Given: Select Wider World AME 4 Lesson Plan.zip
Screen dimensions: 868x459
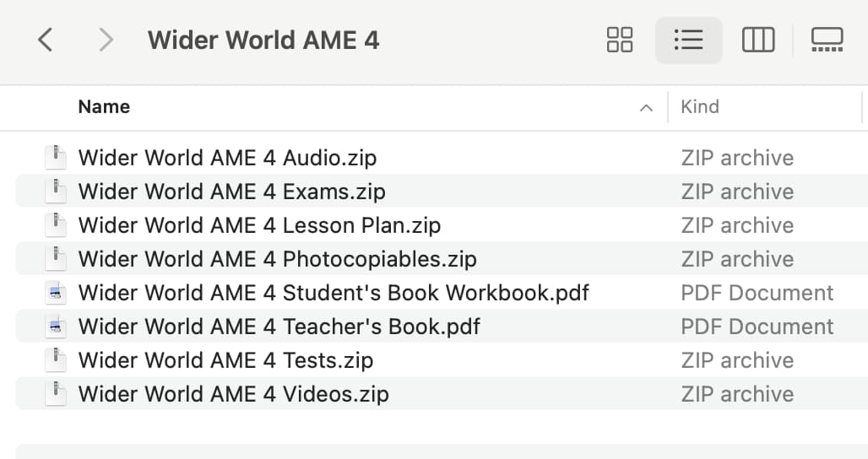Looking at the screenshot, I should [442, 225].
